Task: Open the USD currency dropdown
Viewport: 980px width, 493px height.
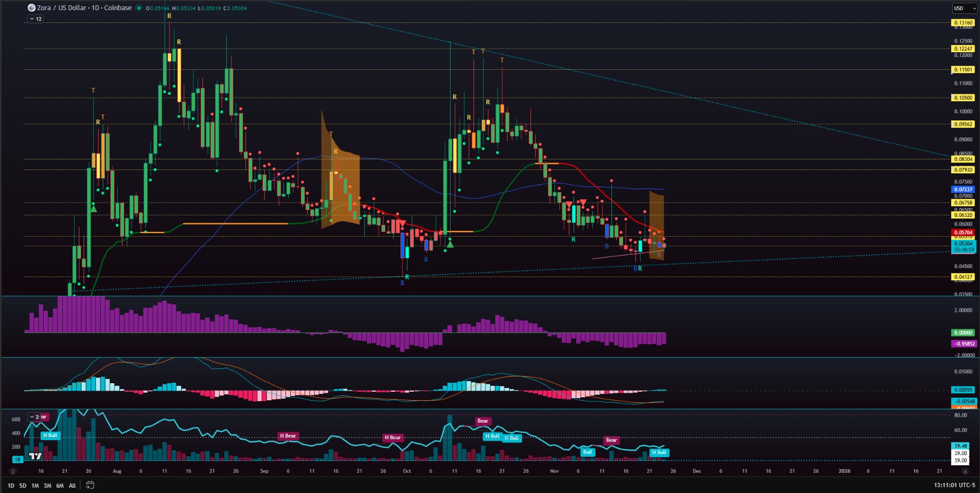Action: coord(965,9)
